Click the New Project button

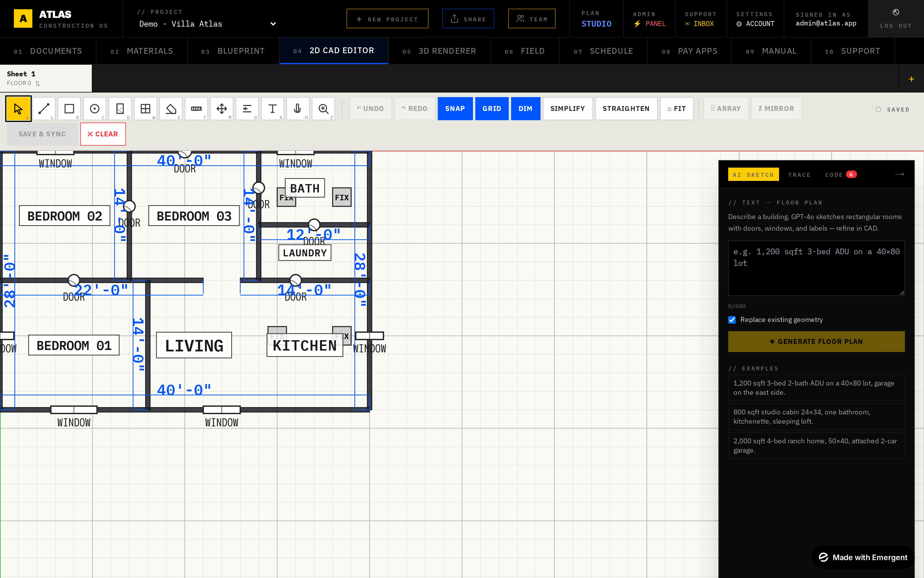coord(387,19)
